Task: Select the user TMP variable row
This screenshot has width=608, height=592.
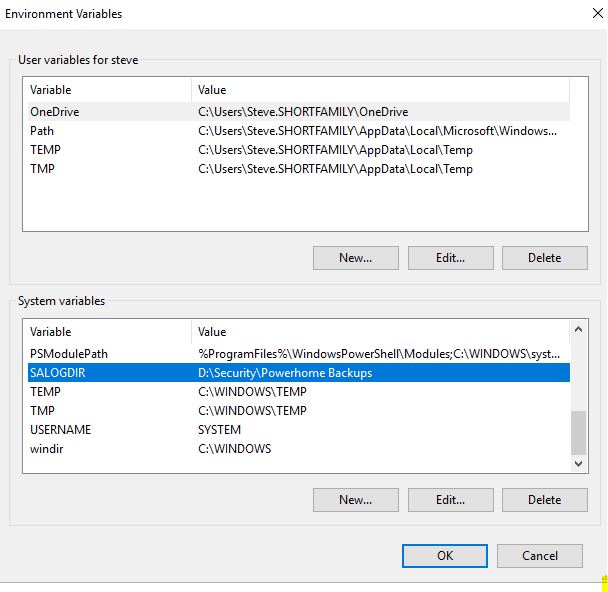Action: tap(299, 169)
